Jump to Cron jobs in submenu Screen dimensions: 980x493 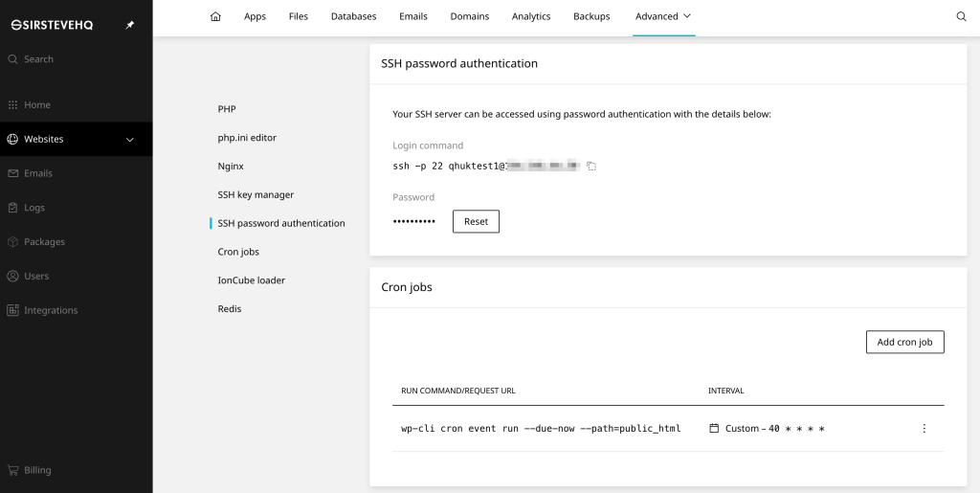pos(238,252)
